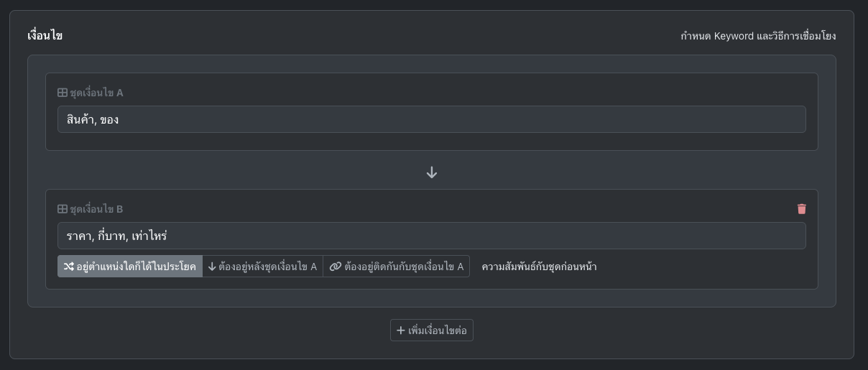Click the shuffle icon on อยู่ตำแหน่งใดก็ได้ในประโยค
The image size is (868, 370).
click(68, 267)
